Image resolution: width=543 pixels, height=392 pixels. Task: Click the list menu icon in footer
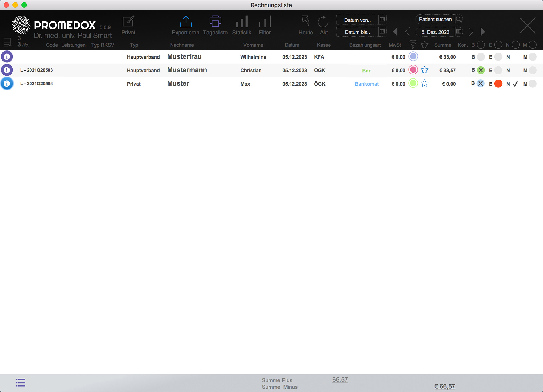pyautogui.click(x=20, y=382)
